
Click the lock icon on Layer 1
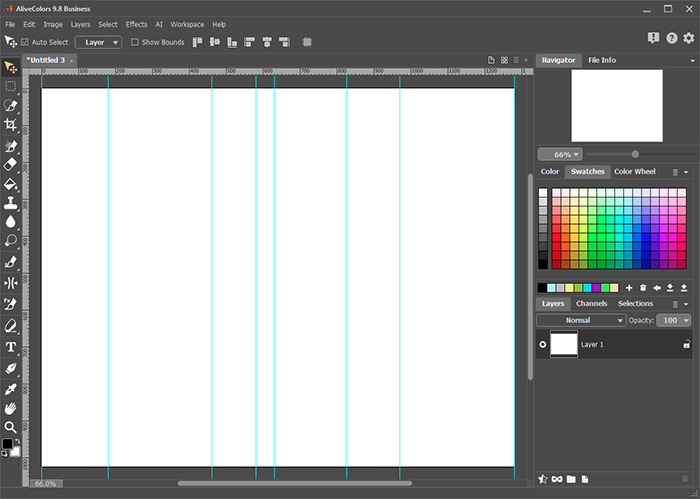[x=687, y=344]
